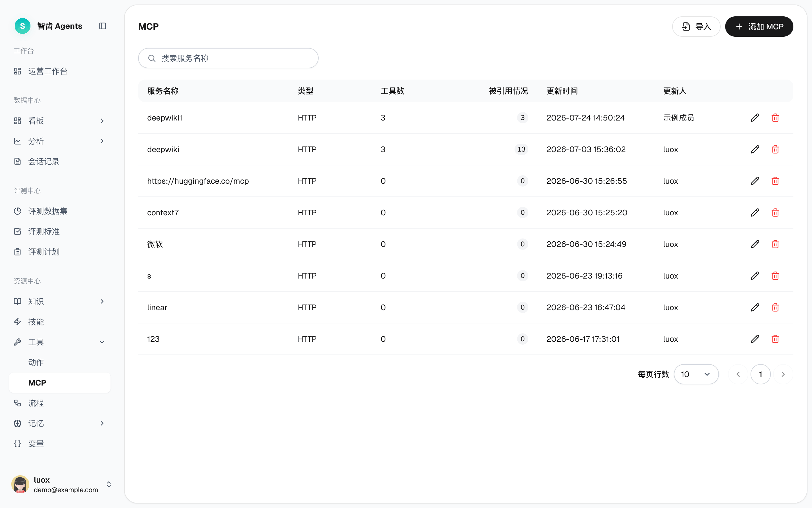Go to the previous page arrow

click(x=738, y=374)
